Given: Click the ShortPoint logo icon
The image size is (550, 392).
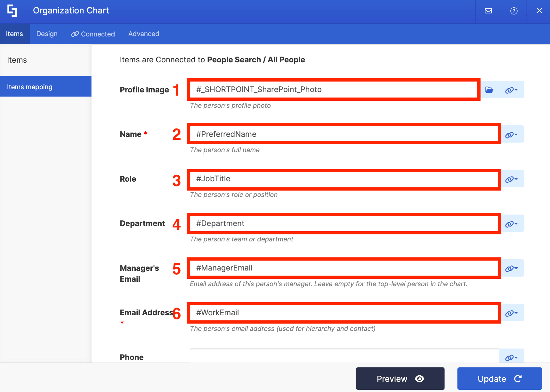Looking at the screenshot, I should (12, 11).
